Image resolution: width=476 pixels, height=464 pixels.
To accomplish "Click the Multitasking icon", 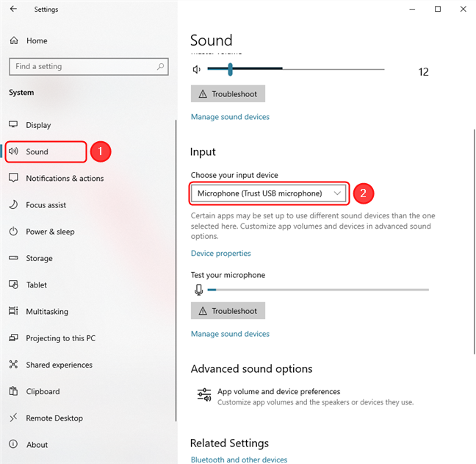I will (x=13, y=311).
